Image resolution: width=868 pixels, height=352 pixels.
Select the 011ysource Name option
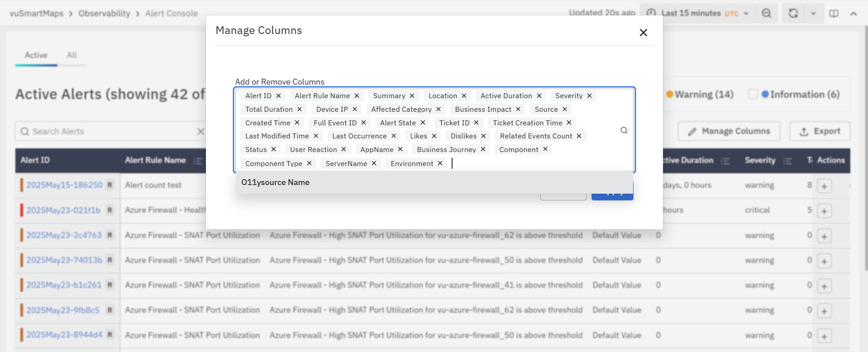tap(276, 182)
